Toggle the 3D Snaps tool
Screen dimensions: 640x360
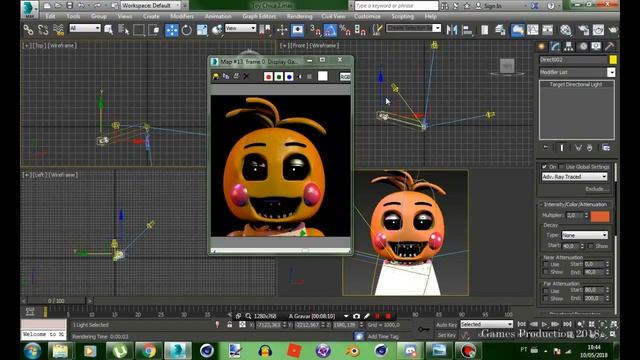(315, 30)
